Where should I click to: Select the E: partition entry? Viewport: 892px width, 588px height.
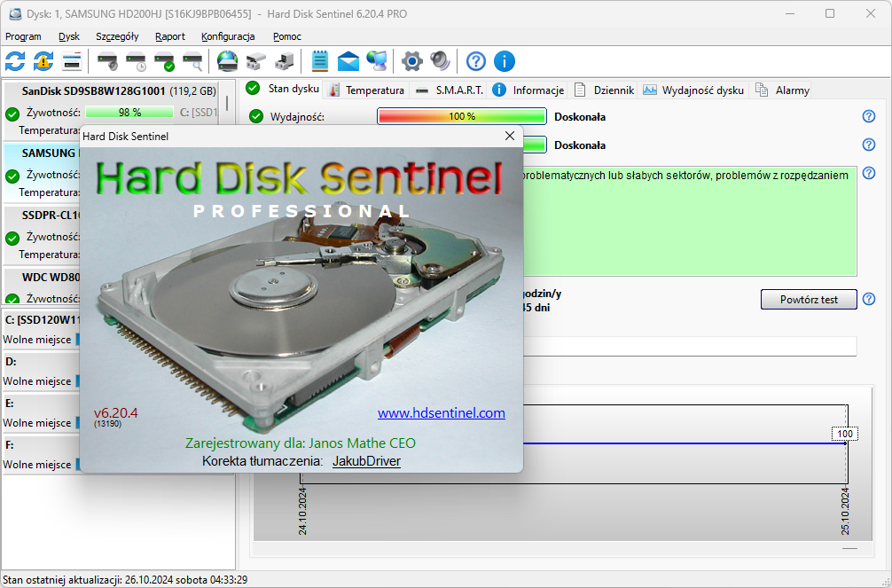tap(42, 412)
